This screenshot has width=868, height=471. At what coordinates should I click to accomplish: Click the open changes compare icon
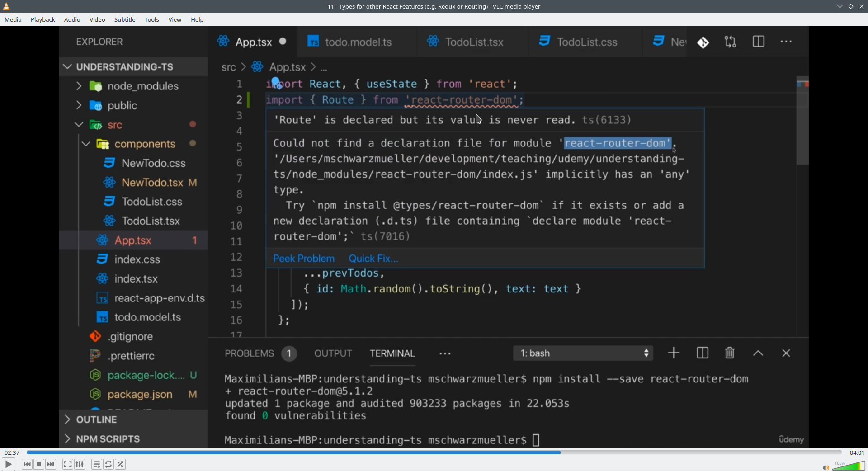click(731, 42)
